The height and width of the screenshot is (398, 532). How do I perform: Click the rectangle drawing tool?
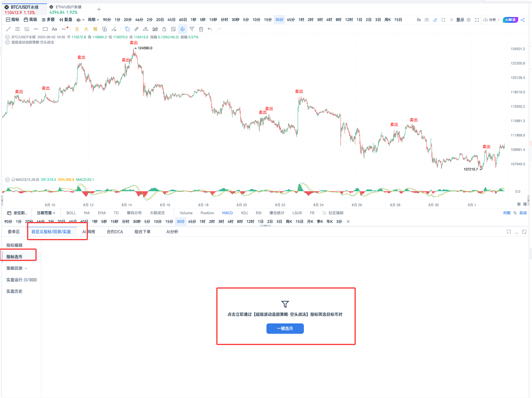tap(45, 29)
